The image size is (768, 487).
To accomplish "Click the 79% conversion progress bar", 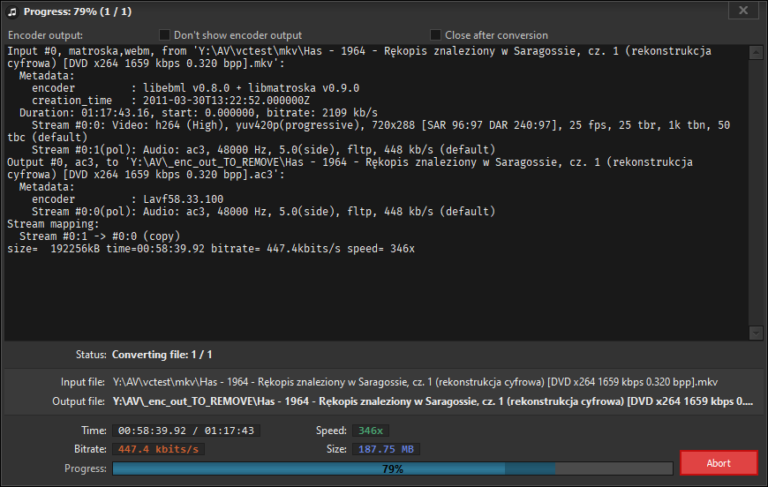I will click(x=392, y=468).
